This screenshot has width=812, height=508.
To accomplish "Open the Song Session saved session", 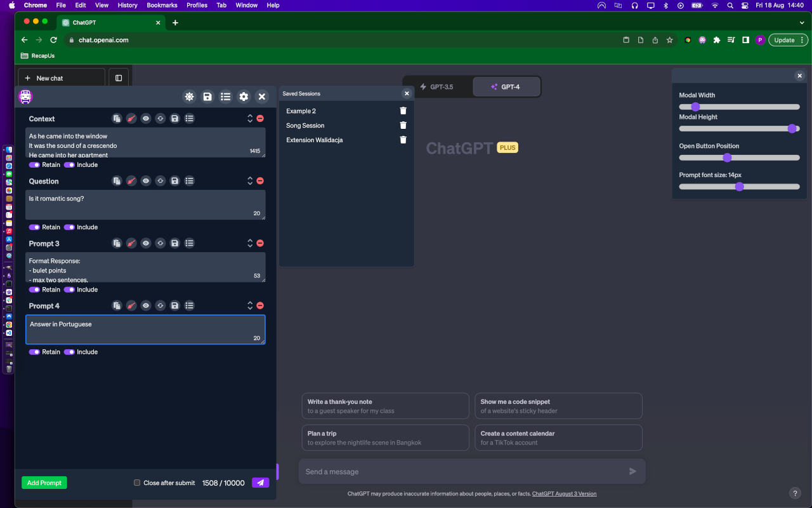I will click(305, 125).
